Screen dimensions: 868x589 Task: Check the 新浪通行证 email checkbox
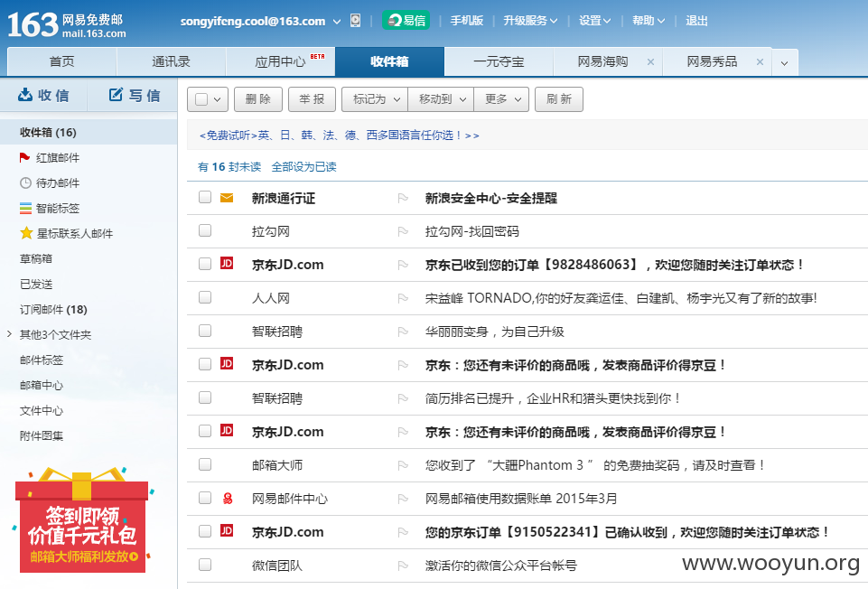205,197
